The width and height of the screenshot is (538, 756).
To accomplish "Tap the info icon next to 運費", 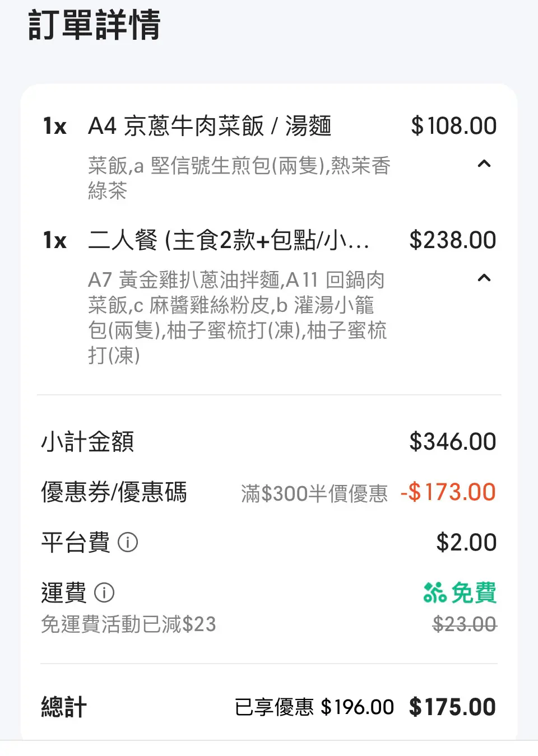I will click(104, 592).
